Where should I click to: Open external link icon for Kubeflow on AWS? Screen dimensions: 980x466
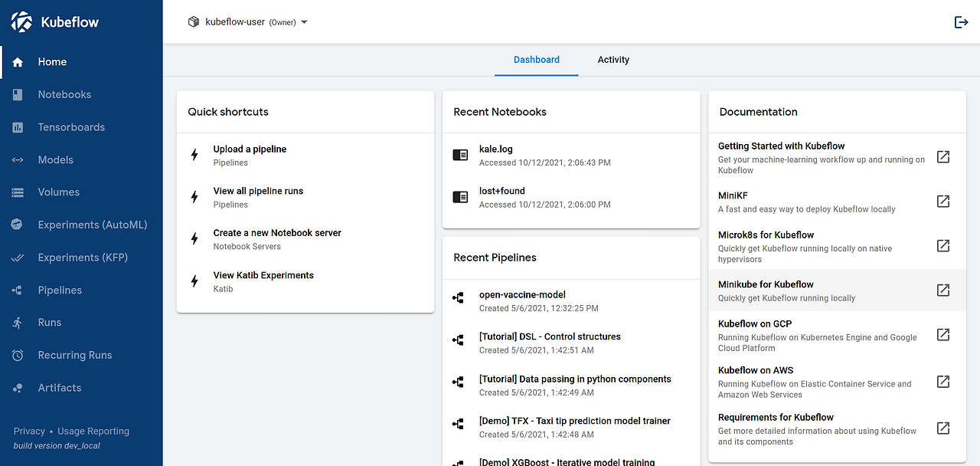pyautogui.click(x=943, y=382)
